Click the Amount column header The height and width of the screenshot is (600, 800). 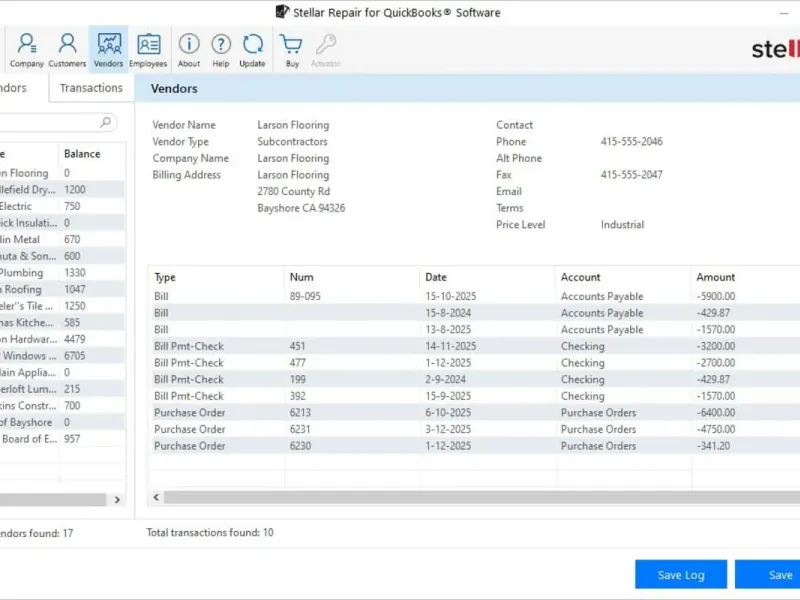click(715, 277)
